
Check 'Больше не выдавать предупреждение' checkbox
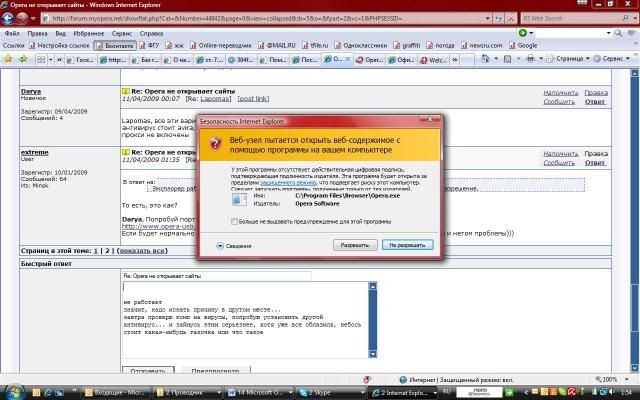234,222
